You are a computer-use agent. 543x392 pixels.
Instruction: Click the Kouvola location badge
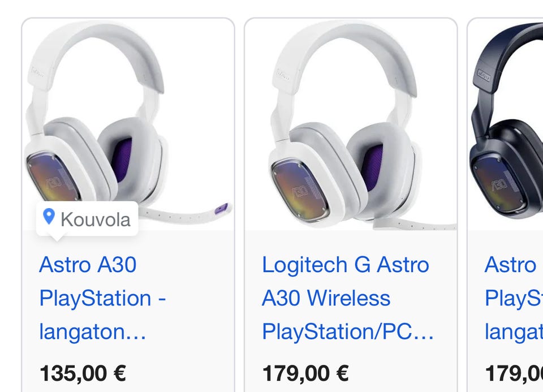coord(87,218)
